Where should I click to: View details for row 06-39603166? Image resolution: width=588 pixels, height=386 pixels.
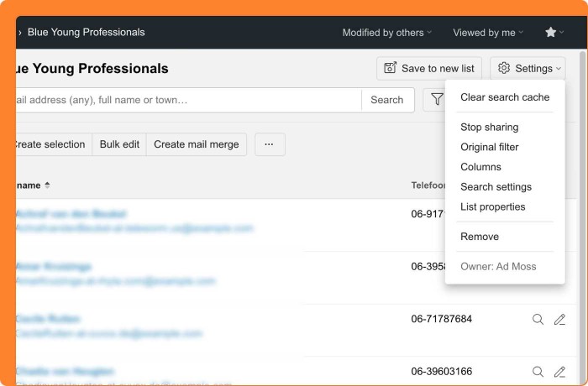pos(538,372)
